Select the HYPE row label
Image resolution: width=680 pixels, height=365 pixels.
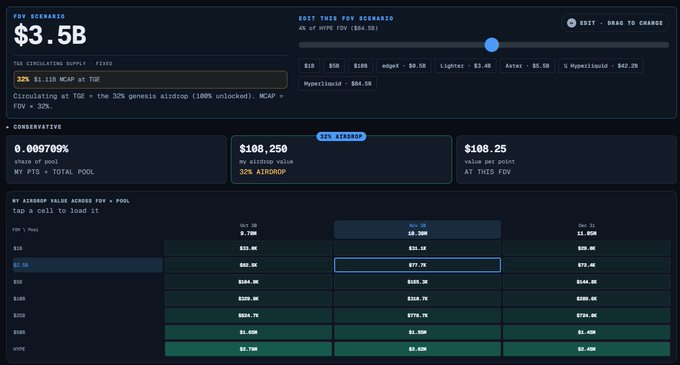[19, 349]
